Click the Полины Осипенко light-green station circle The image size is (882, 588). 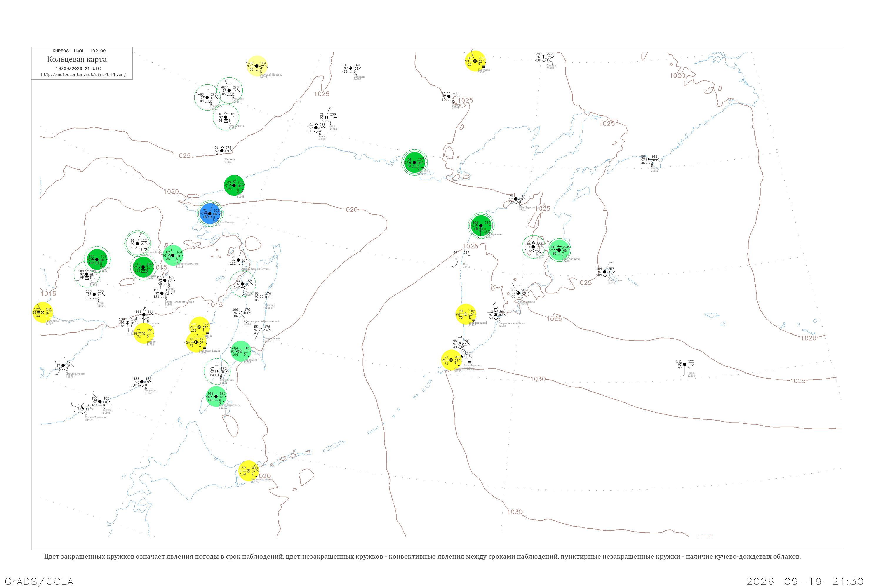pyautogui.click(x=173, y=255)
